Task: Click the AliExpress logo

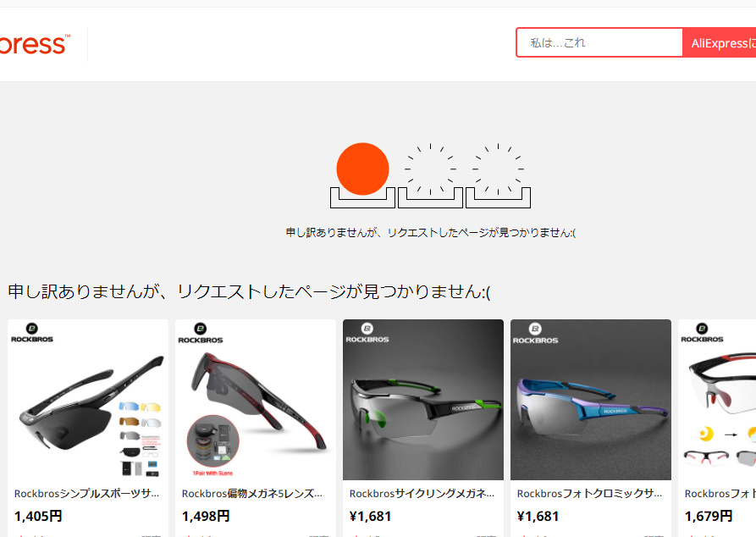Action: point(34,44)
